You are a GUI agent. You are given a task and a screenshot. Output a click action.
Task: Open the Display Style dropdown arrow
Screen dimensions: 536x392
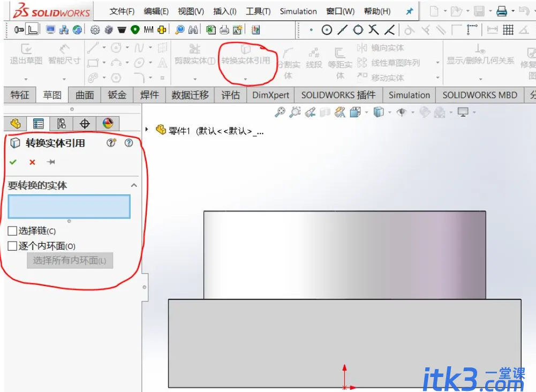(x=390, y=112)
